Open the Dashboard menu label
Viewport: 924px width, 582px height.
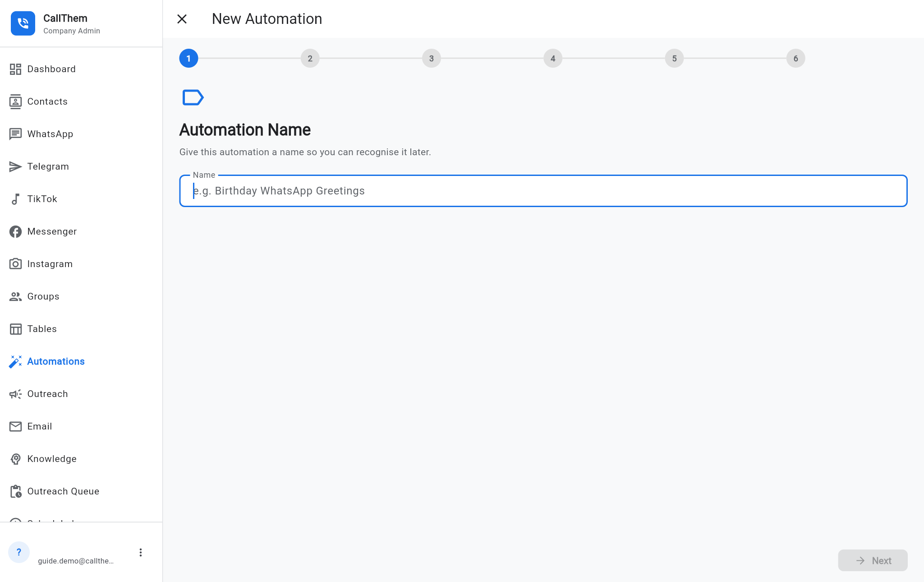(x=51, y=69)
